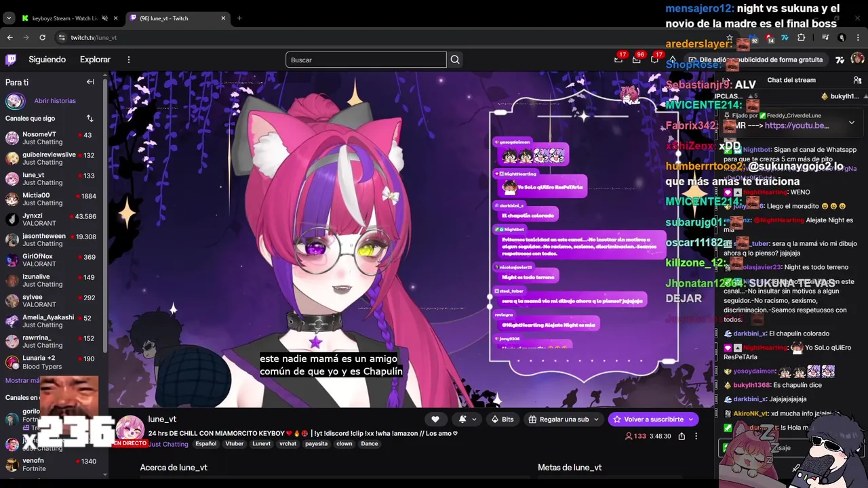
Task: Open the 7TV icon in Twitch top bar
Action: coord(840,60)
